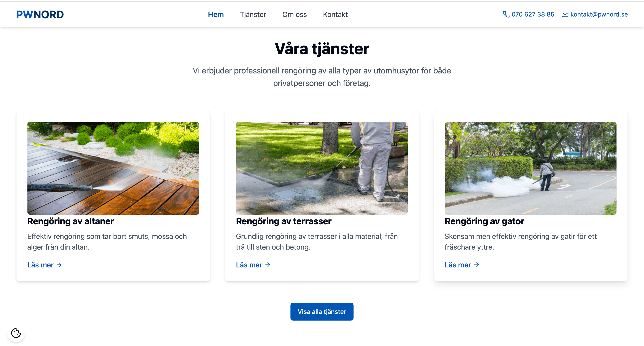The height and width of the screenshot is (346, 644).
Task: Click arrow icon beside altaner Läs mer
Action: point(59,265)
